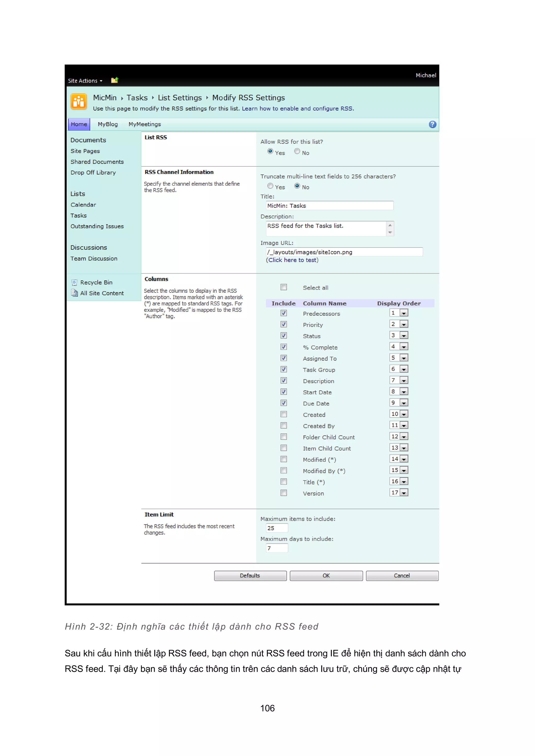
Task: Open Discussions heading in the sidebar
Action: [x=89, y=247]
